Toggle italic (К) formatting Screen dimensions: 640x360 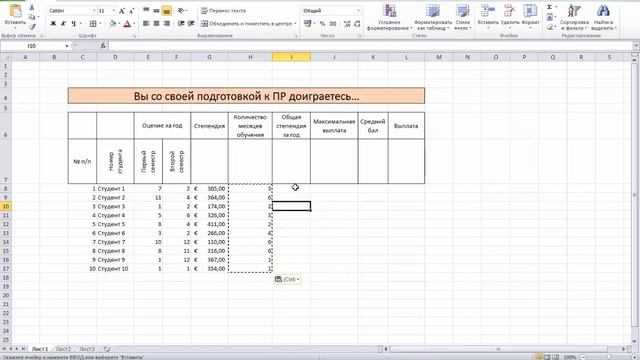63,24
